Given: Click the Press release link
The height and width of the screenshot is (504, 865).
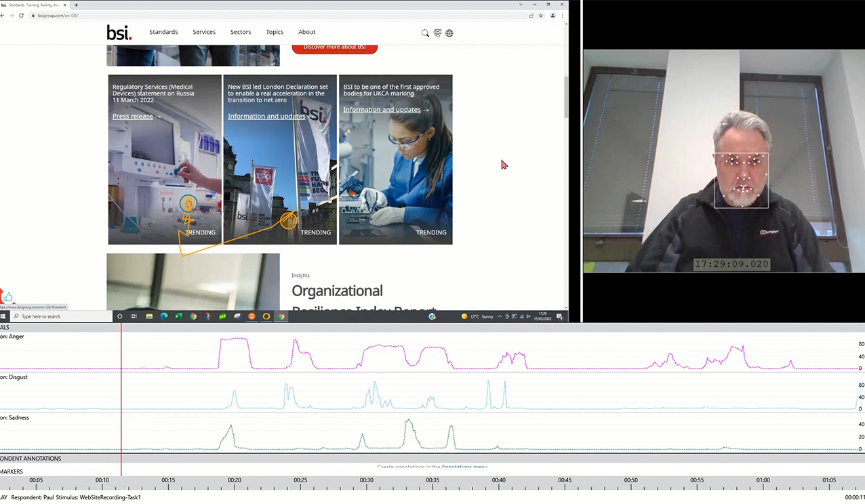Looking at the screenshot, I should pyautogui.click(x=133, y=117).
